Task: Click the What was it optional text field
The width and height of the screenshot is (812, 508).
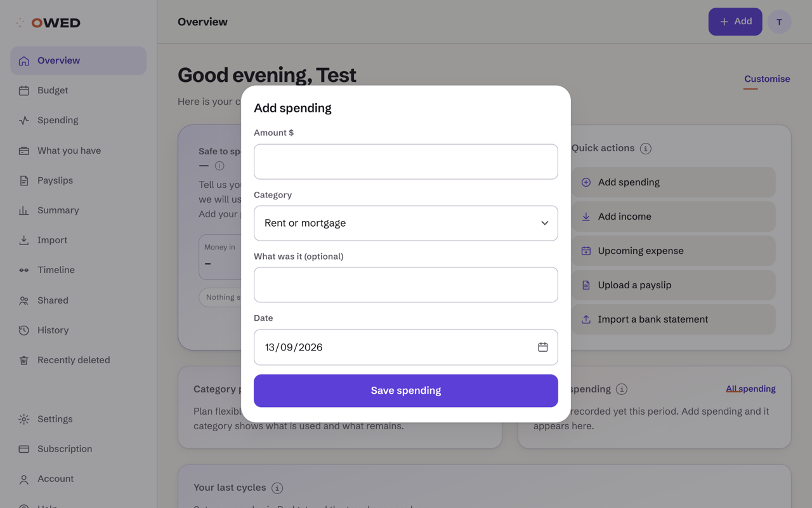Action: (406, 284)
